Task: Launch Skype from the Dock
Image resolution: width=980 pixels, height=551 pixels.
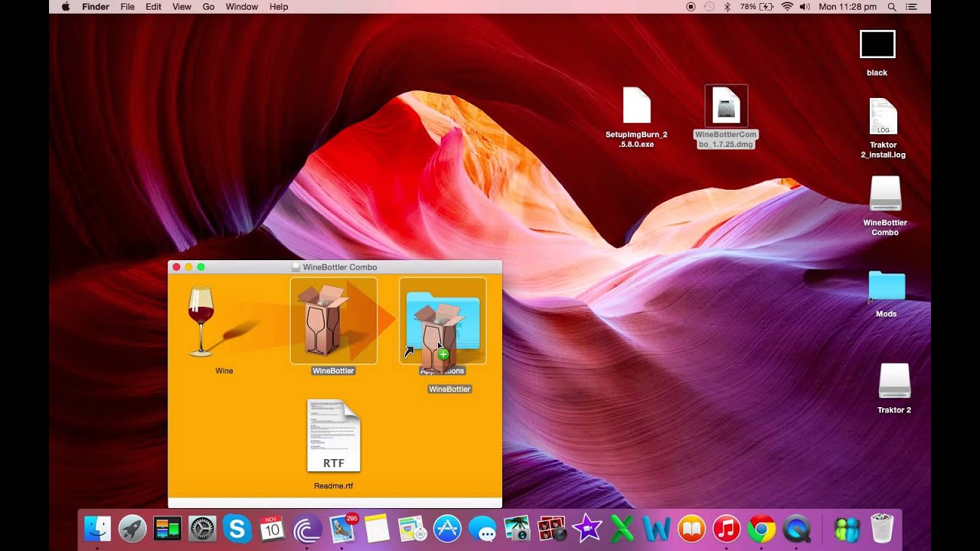Action: click(237, 529)
